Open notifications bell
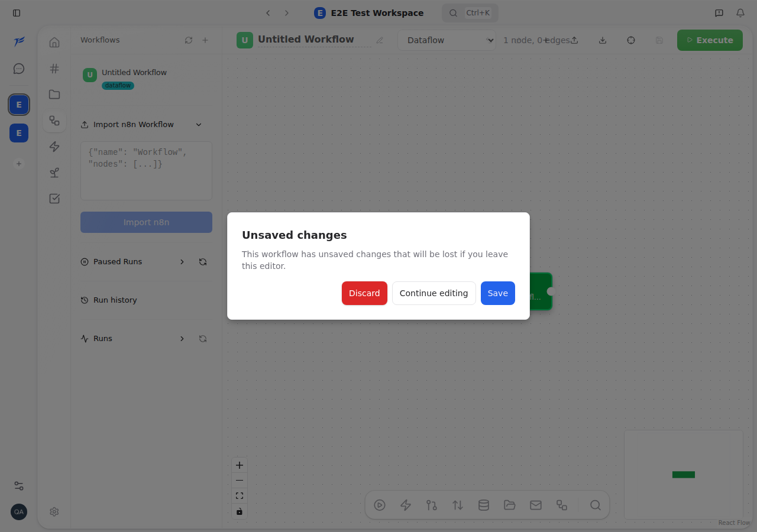Image resolution: width=757 pixels, height=532 pixels. pos(740,13)
